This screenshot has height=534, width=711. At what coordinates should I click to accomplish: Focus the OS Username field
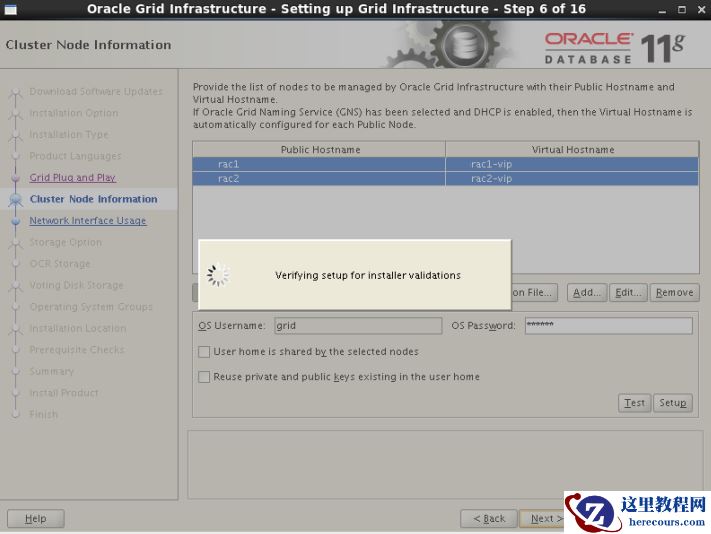point(358,325)
